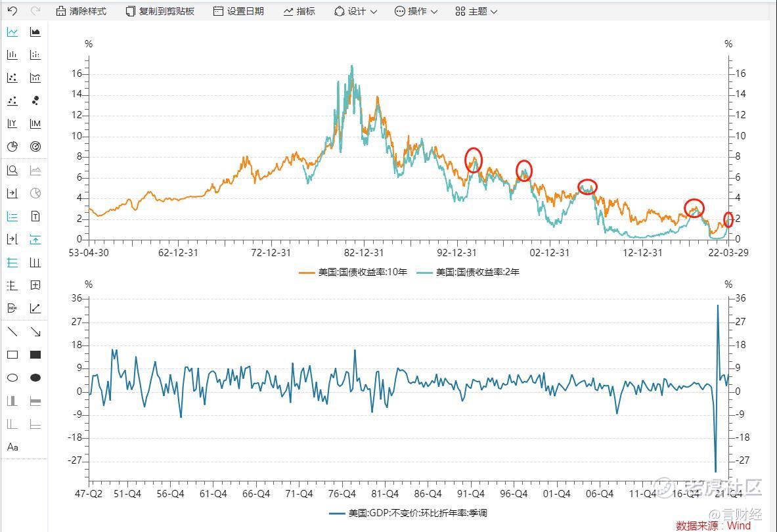The width and height of the screenshot is (777, 532).
Task: Select the dotted bar chart icon
Action: click(x=35, y=55)
